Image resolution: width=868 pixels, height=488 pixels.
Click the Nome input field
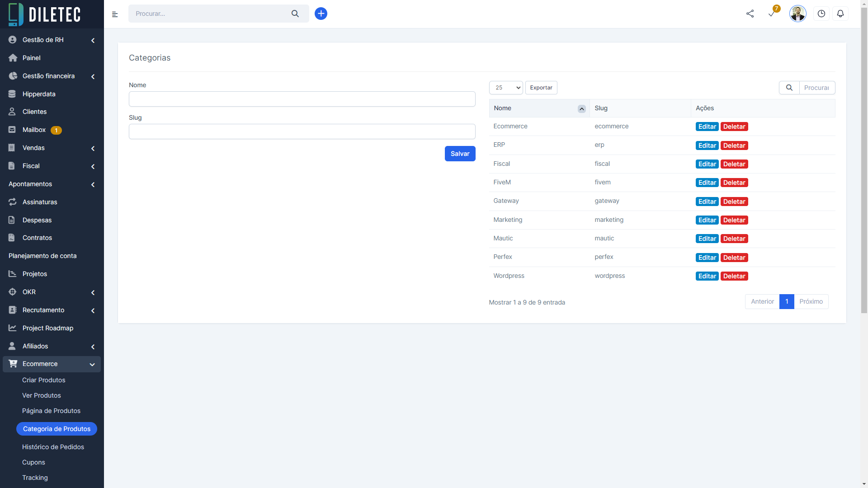coord(302,99)
